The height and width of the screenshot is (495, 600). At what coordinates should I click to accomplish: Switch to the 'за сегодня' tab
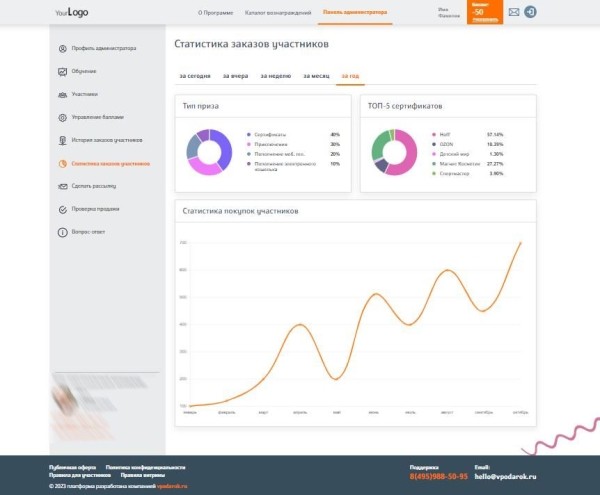click(194, 76)
